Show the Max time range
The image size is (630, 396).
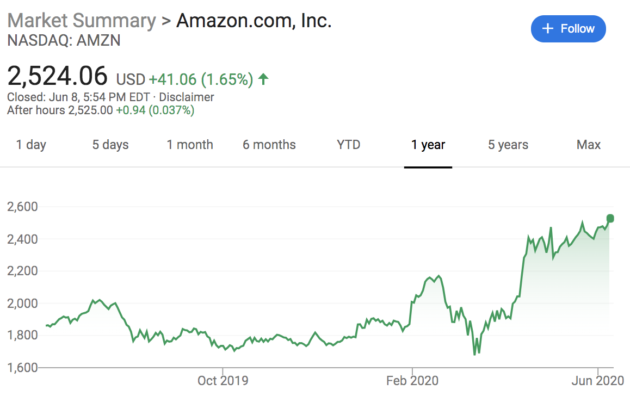tap(589, 145)
